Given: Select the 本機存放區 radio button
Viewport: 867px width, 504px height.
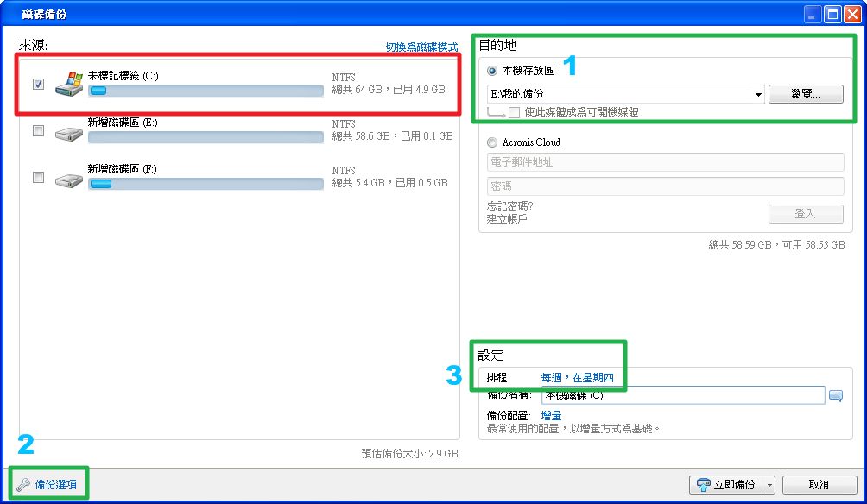Looking at the screenshot, I should pyautogui.click(x=492, y=71).
